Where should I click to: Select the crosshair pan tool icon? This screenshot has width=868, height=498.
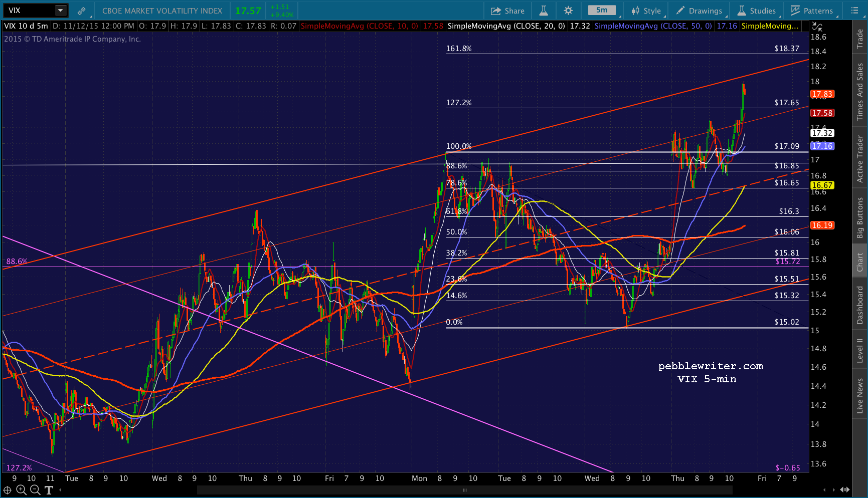click(7, 490)
